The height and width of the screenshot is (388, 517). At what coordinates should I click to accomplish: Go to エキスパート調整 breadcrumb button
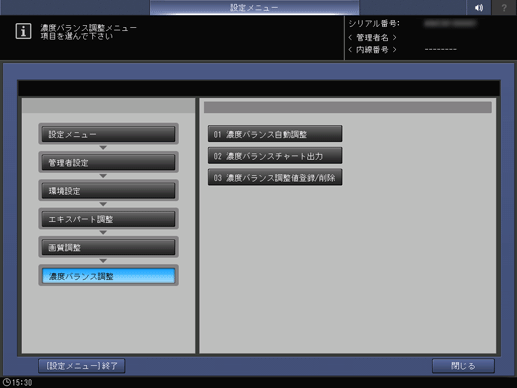108,219
